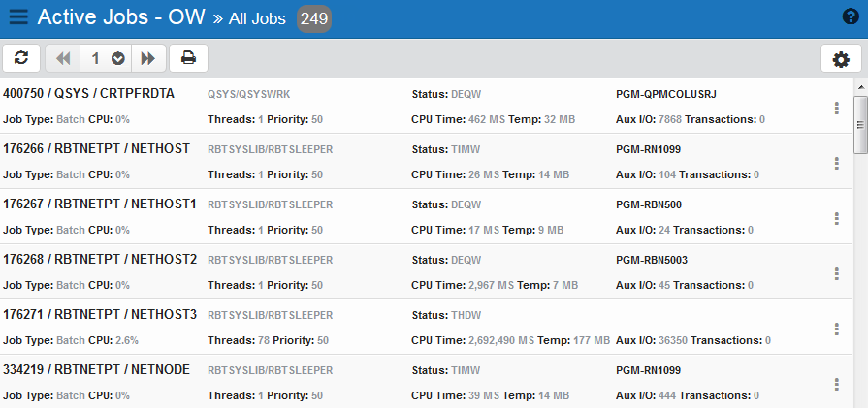Screen dimensions: 868x408
Task: Select job 176271 / RBTNETPT / NETHOST3
Action: click(x=100, y=315)
